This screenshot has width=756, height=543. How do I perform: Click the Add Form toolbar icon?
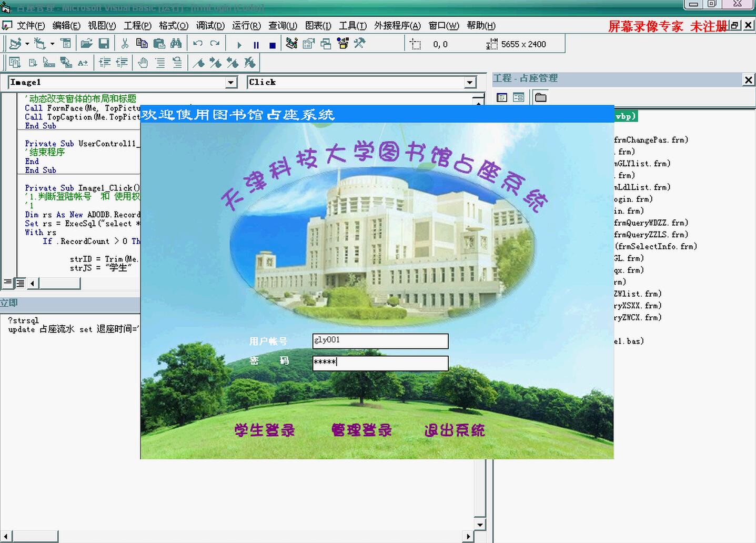(x=40, y=44)
